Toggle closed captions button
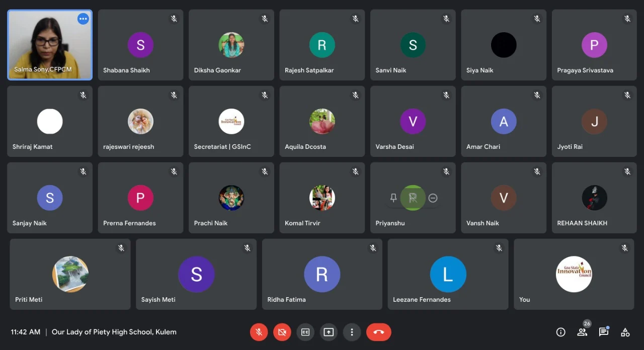The width and height of the screenshot is (644, 350). 305,332
